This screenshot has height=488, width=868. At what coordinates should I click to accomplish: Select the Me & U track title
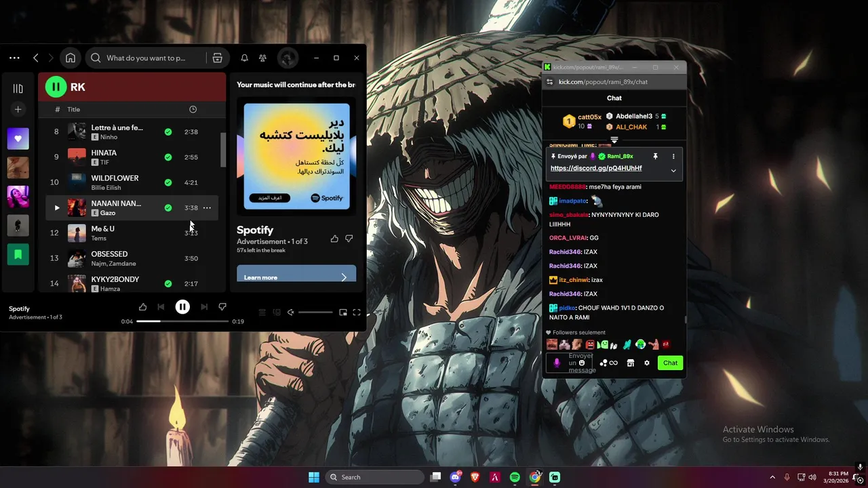[x=103, y=228]
